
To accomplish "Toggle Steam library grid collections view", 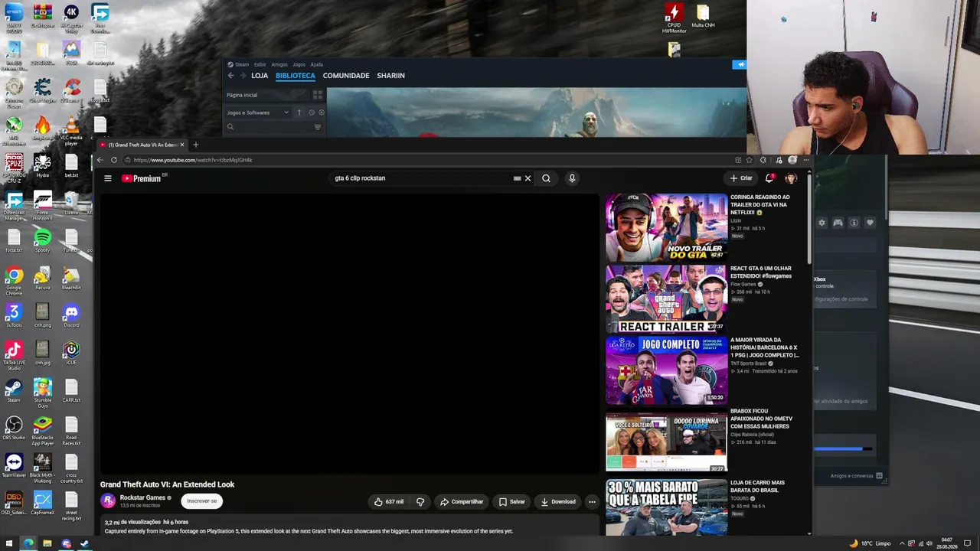I will (x=318, y=95).
